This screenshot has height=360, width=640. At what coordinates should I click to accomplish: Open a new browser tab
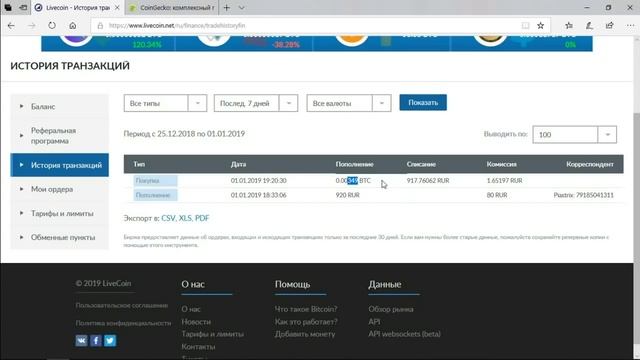(227, 7)
